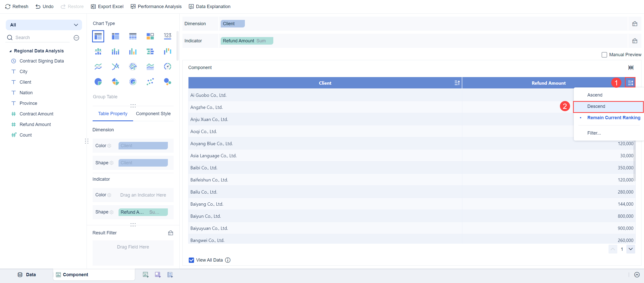Choose the scatter plot chart icon
Screen dimensions: 644x283
pos(150,82)
